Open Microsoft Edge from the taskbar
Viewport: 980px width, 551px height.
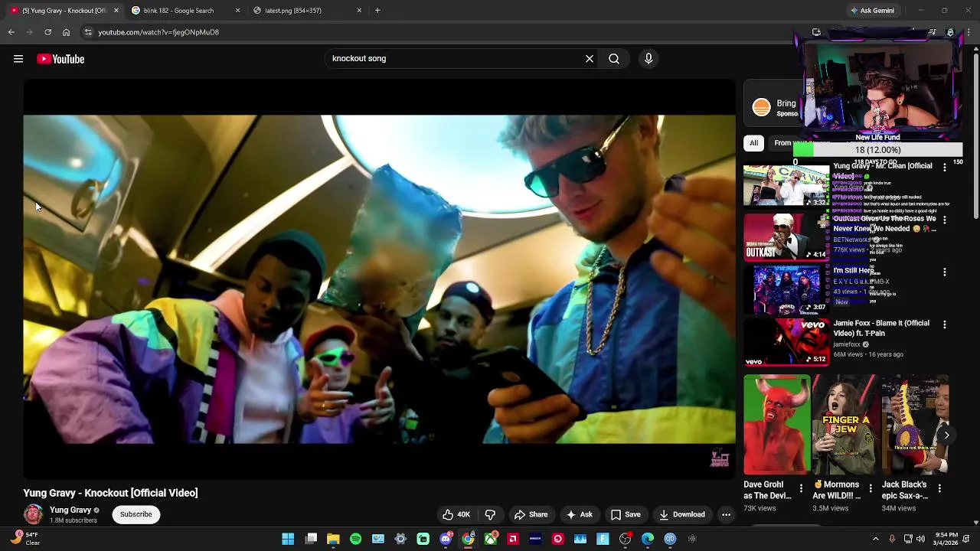coord(648,539)
